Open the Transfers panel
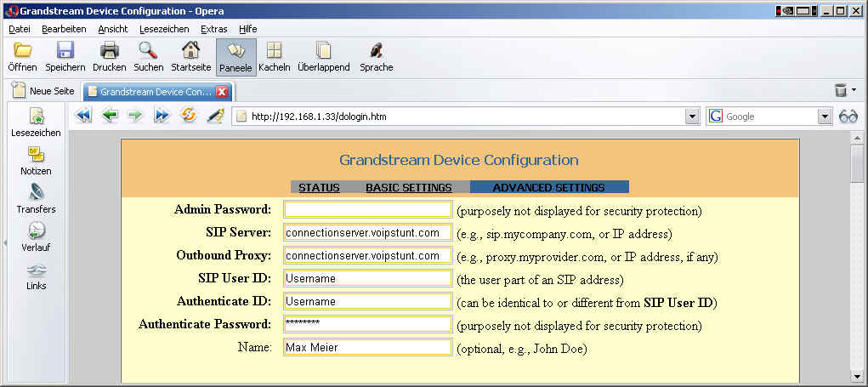The height and width of the screenshot is (387, 868). 36,199
